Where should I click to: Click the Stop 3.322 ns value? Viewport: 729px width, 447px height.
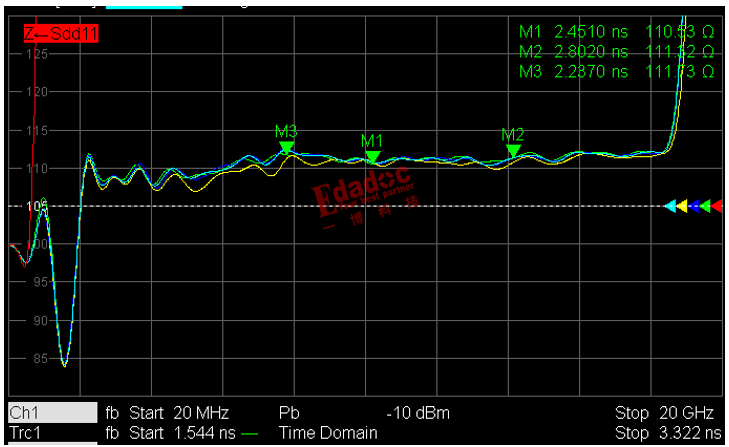[668, 433]
